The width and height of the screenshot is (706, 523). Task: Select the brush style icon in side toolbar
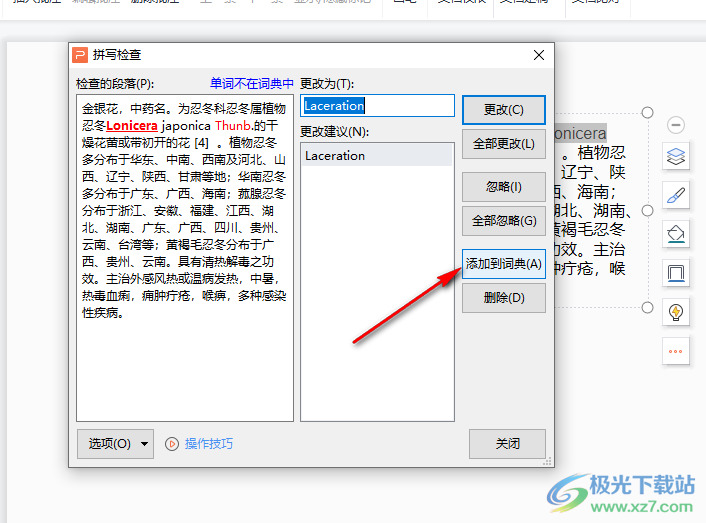click(675, 195)
